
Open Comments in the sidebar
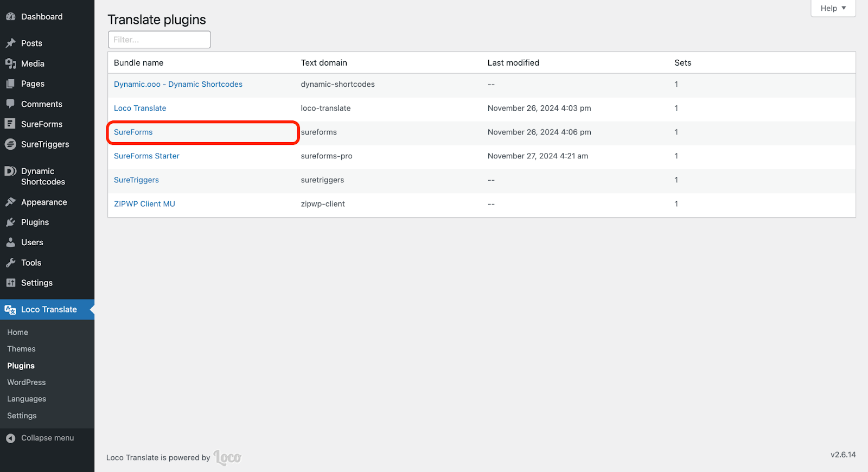pos(42,104)
